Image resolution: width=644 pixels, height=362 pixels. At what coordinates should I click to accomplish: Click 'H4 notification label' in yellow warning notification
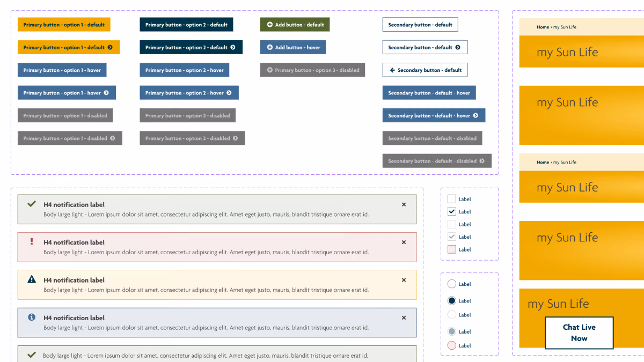click(74, 280)
